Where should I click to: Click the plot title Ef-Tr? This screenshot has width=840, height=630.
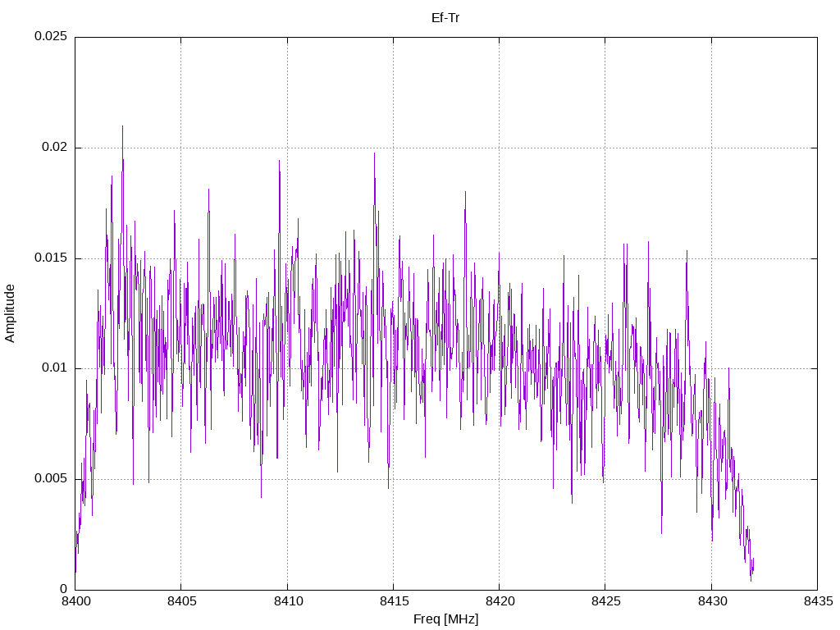pyautogui.click(x=445, y=18)
